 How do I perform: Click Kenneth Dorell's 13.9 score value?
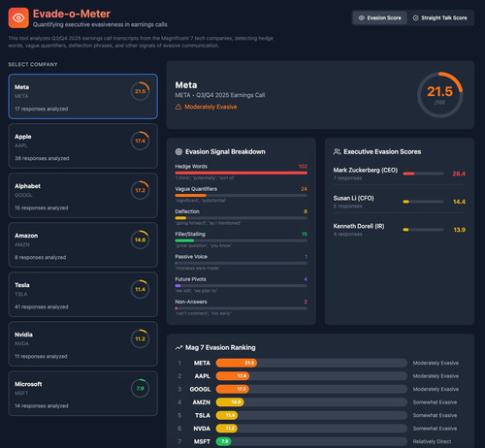pyautogui.click(x=460, y=230)
